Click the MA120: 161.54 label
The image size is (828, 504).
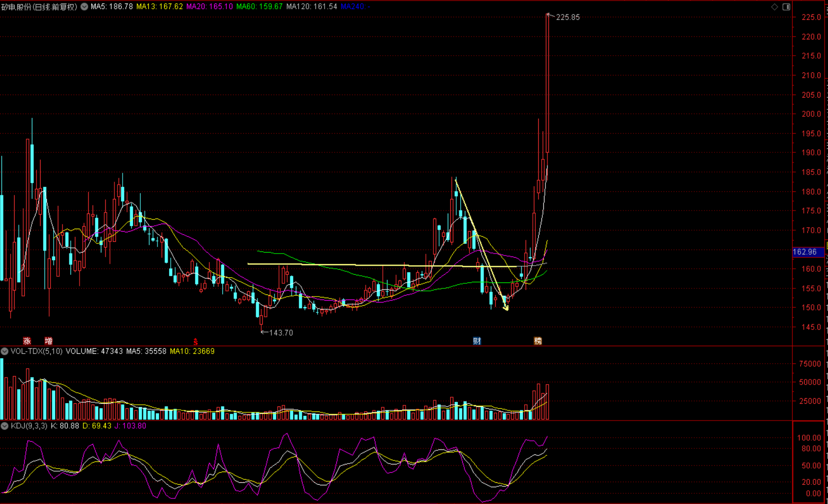click(x=311, y=7)
